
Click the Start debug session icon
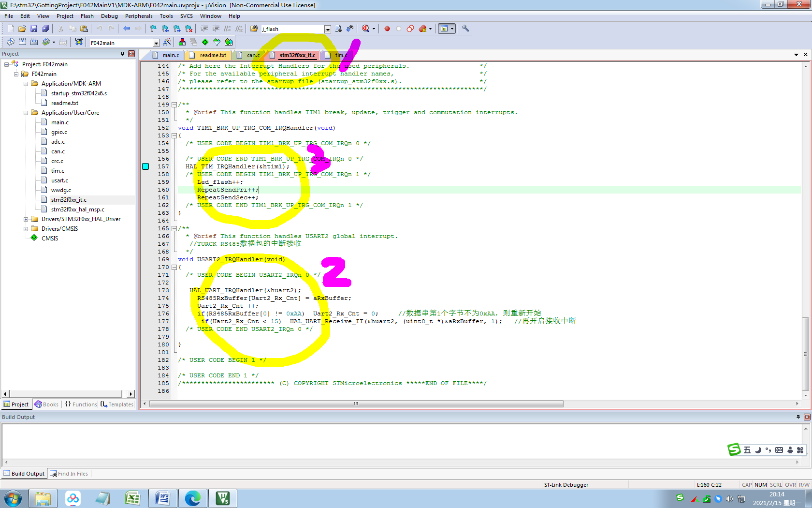pos(366,29)
